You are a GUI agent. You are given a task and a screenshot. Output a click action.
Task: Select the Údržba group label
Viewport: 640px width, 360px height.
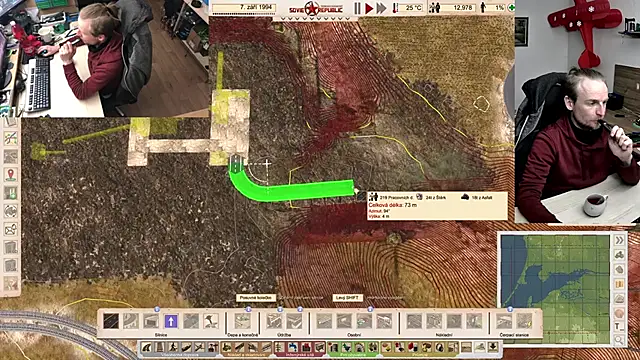pyautogui.click(x=284, y=335)
